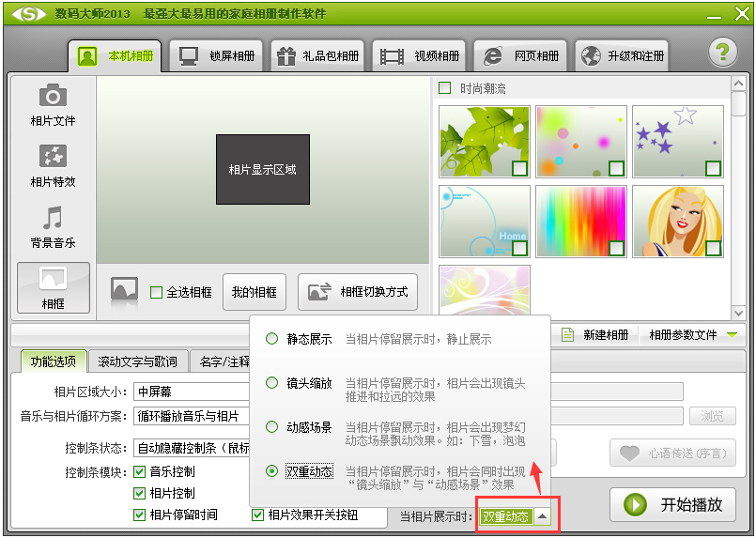Click the green help question mark icon
Screen dimensions: 756x538
[722, 53]
